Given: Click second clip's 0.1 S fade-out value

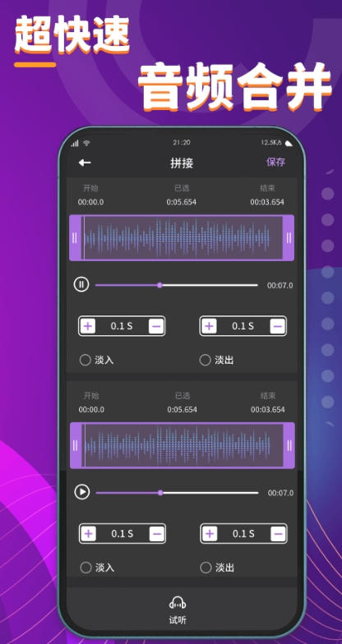Looking at the screenshot, I should point(243,534).
